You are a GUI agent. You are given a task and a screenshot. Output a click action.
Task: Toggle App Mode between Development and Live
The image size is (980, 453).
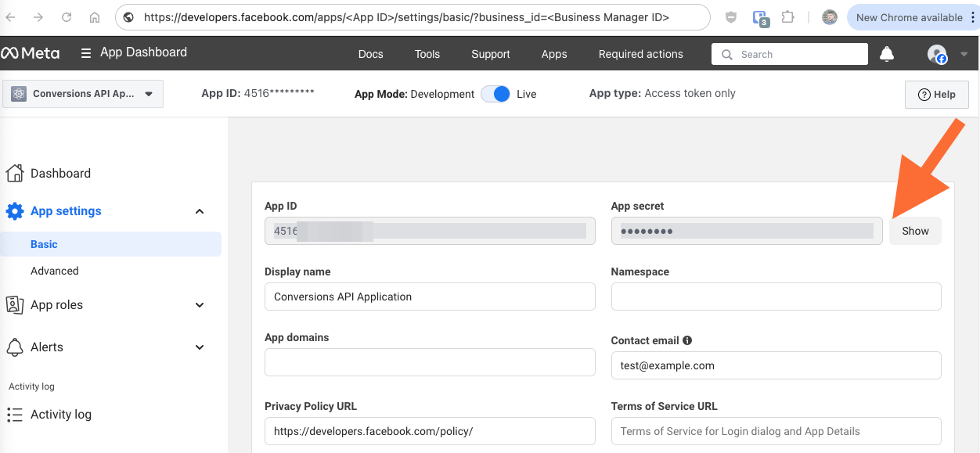click(495, 94)
